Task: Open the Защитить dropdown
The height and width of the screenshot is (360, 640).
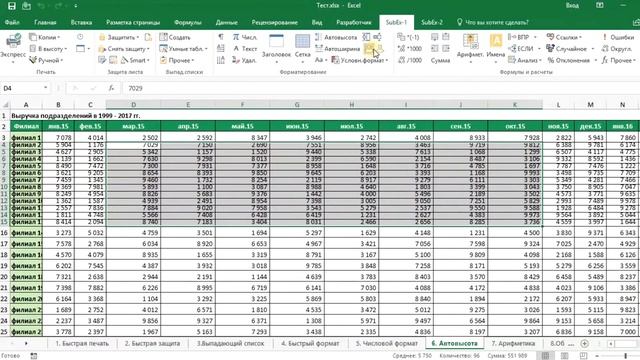Action: (119, 37)
